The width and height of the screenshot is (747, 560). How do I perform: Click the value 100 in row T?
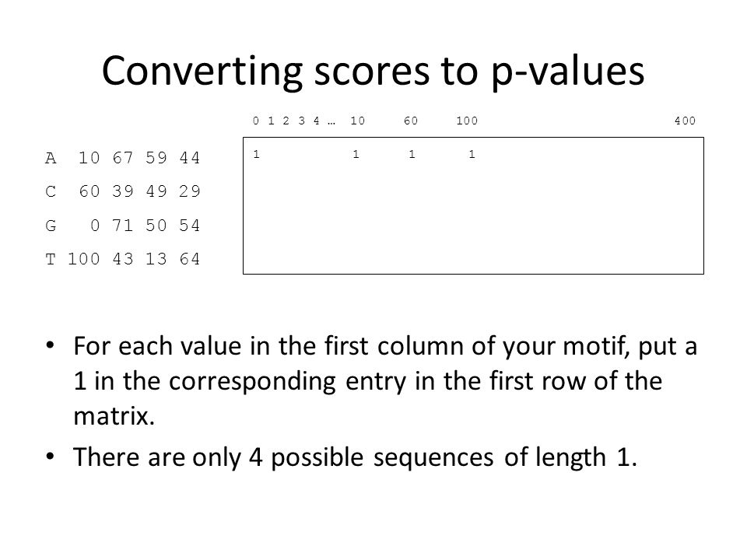(84, 259)
